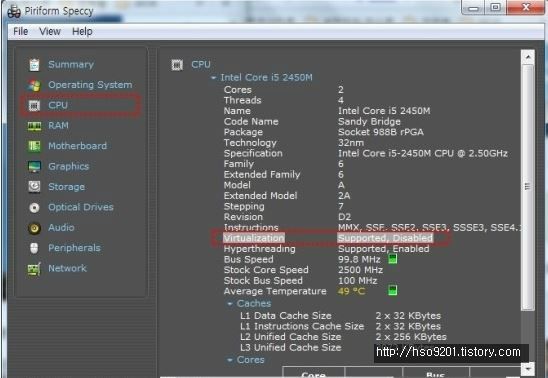Click the scroll up arrow of CPU panel

point(528,57)
